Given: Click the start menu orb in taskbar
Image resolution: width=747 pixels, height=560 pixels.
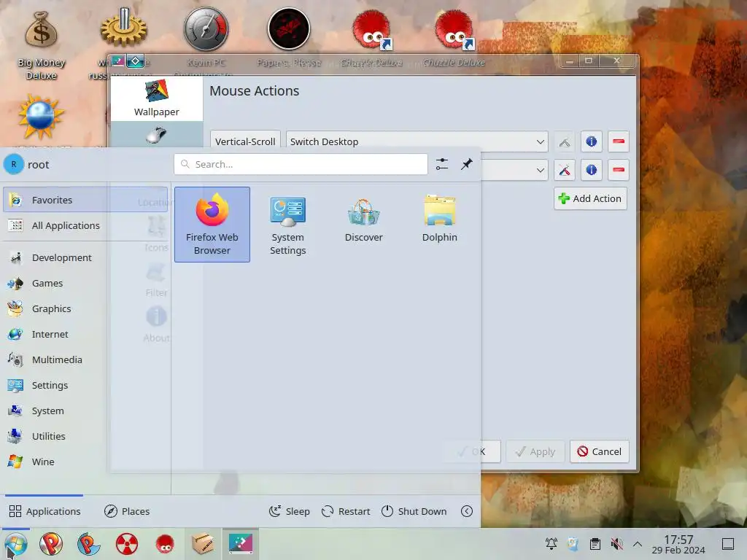Looking at the screenshot, I should 16,544.
